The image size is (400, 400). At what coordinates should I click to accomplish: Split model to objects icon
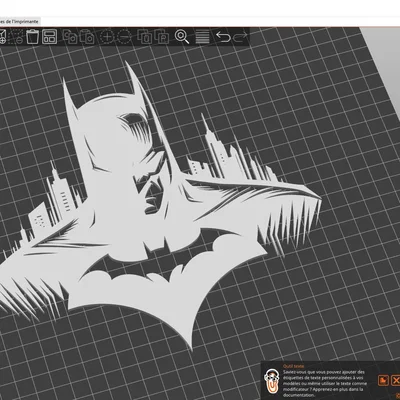[x=145, y=37]
